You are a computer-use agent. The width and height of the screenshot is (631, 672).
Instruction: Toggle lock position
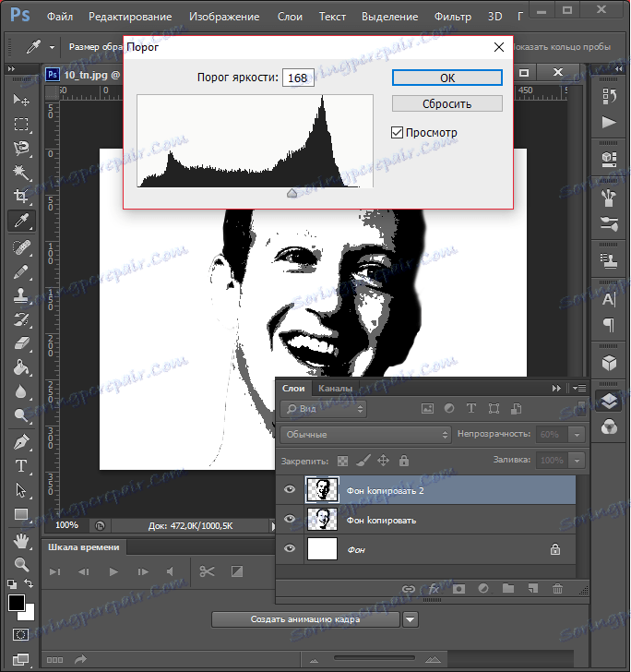pyautogui.click(x=383, y=461)
